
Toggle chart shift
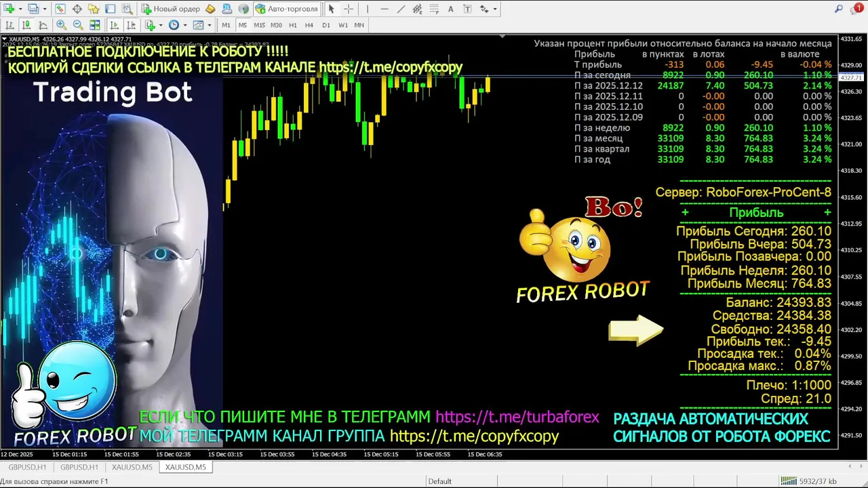(131, 25)
